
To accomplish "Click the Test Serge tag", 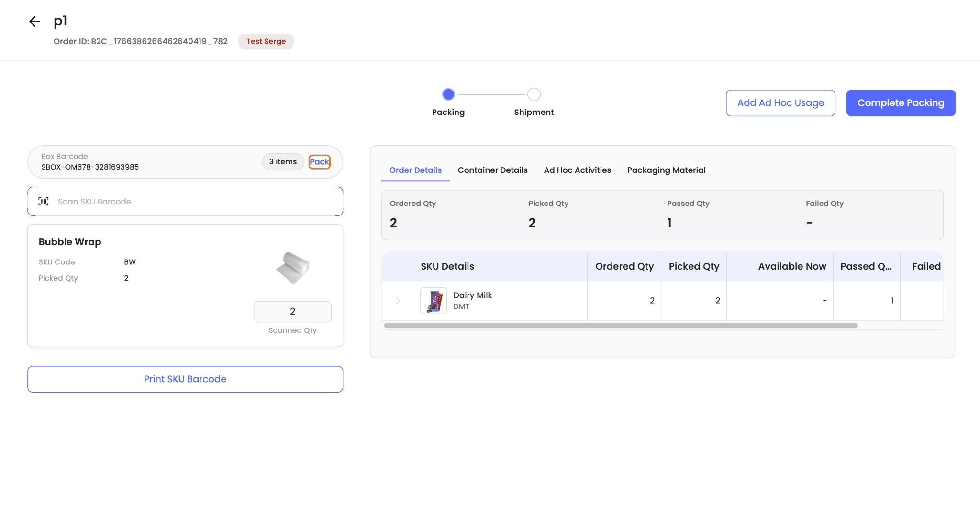I will pos(266,42).
